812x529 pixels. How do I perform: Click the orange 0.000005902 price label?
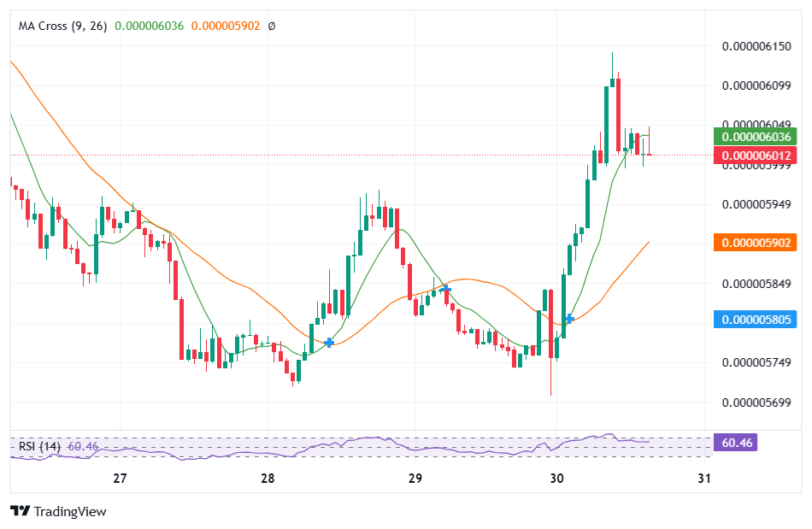tap(755, 243)
